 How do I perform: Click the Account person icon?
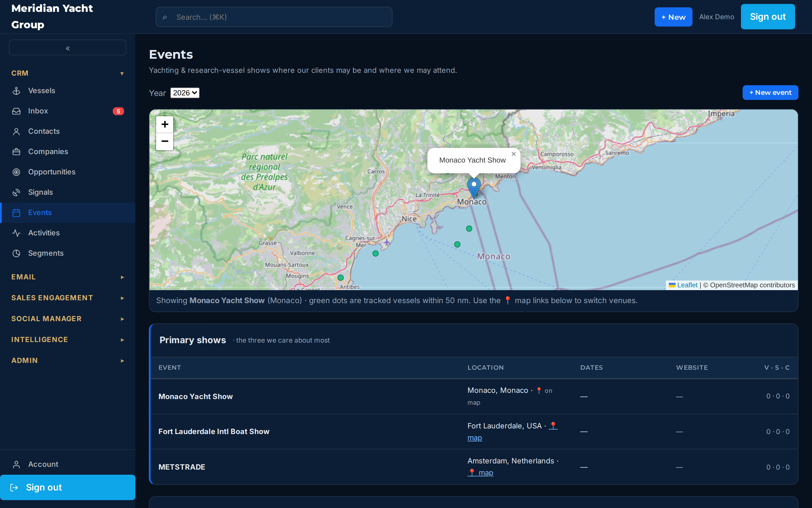pyautogui.click(x=16, y=464)
